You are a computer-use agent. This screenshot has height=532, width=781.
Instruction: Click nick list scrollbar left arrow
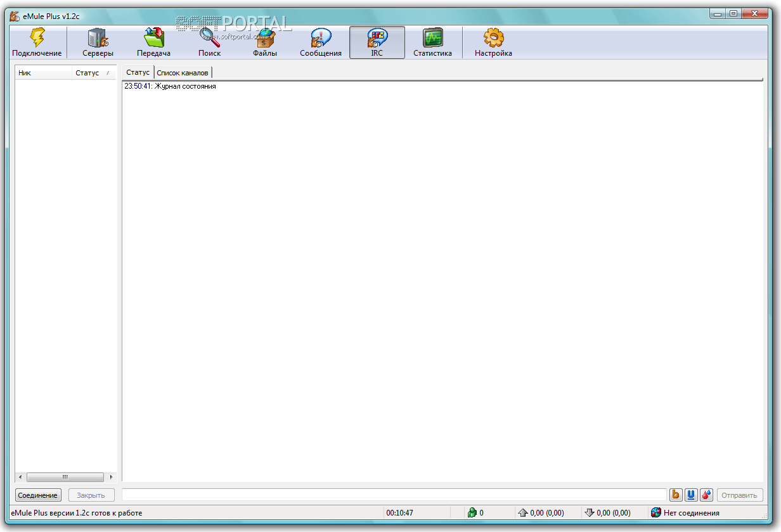pyautogui.click(x=20, y=477)
